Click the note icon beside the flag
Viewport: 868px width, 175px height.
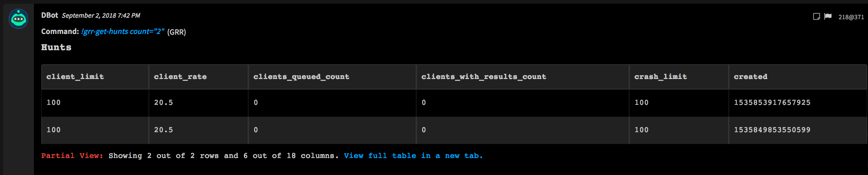[x=816, y=17]
